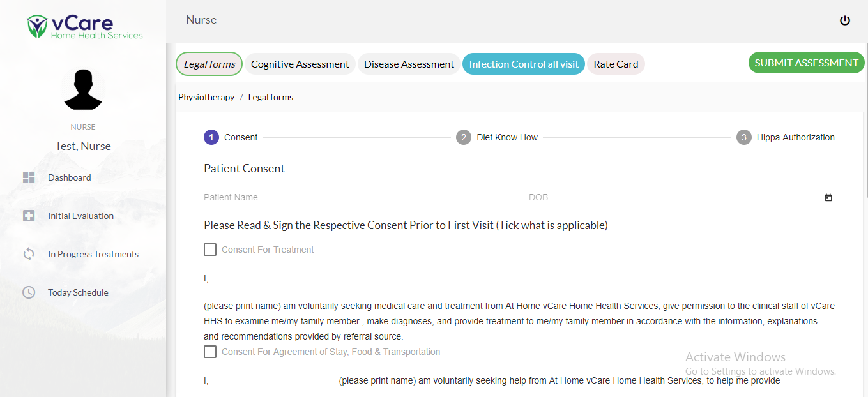Click the Today Schedule clock icon

pyautogui.click(x=29, y=292)
